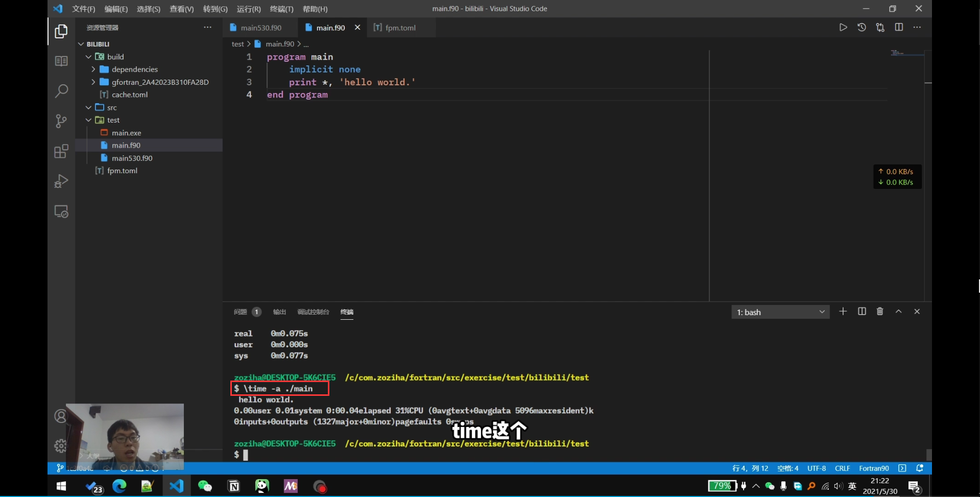Click the test breadcrumb segment
980x497 pixels.
(237, 44)
